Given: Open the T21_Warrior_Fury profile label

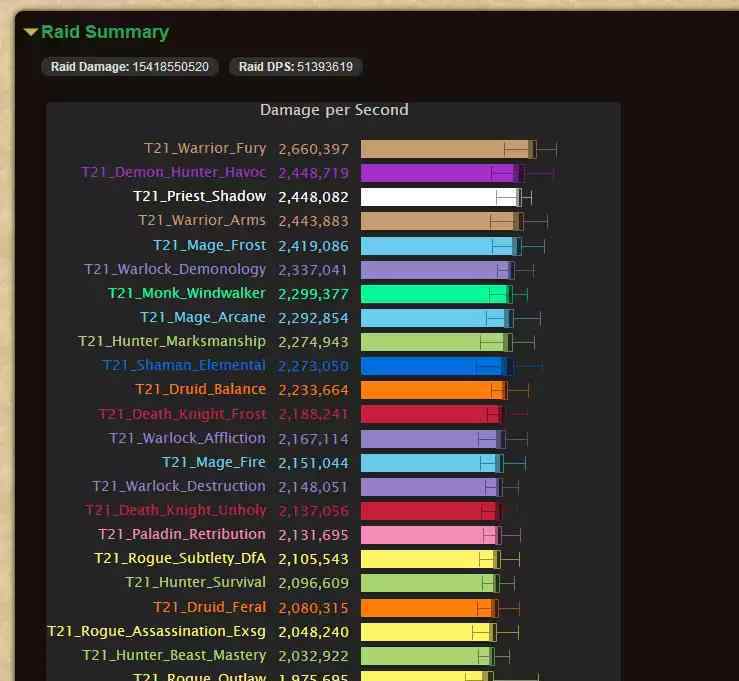Looking at the screenshot, I should 205,148.
